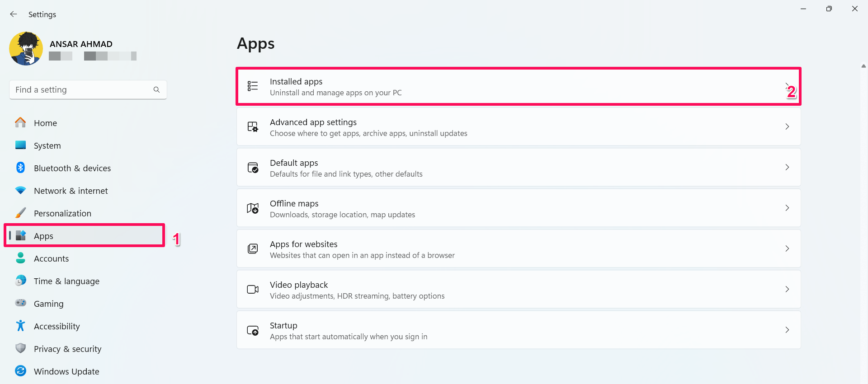Open Time & language label
The image size is (868, 384).
[66, 281]
